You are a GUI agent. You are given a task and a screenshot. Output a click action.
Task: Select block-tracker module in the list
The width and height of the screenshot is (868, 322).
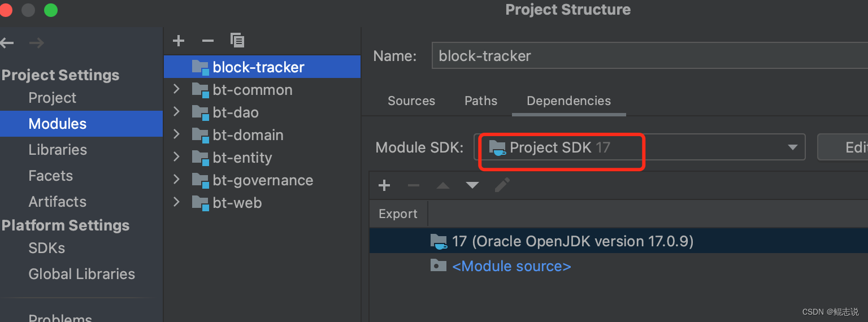[262, 67]
